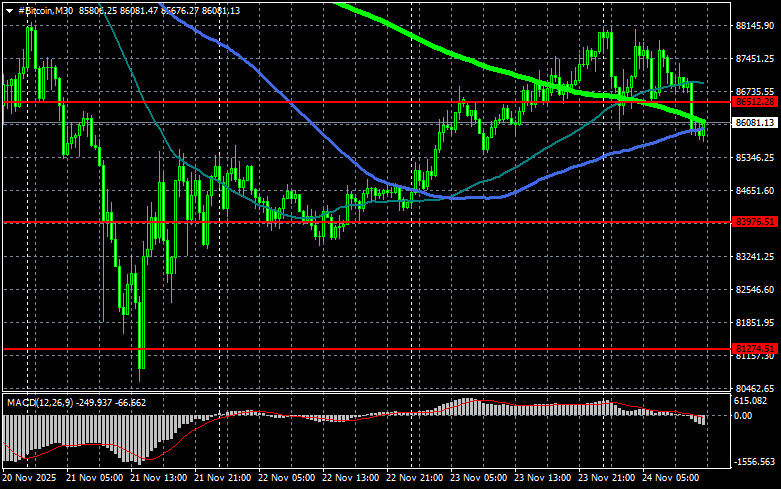Select the 88145.90 price scale label

tap(755, 25)
